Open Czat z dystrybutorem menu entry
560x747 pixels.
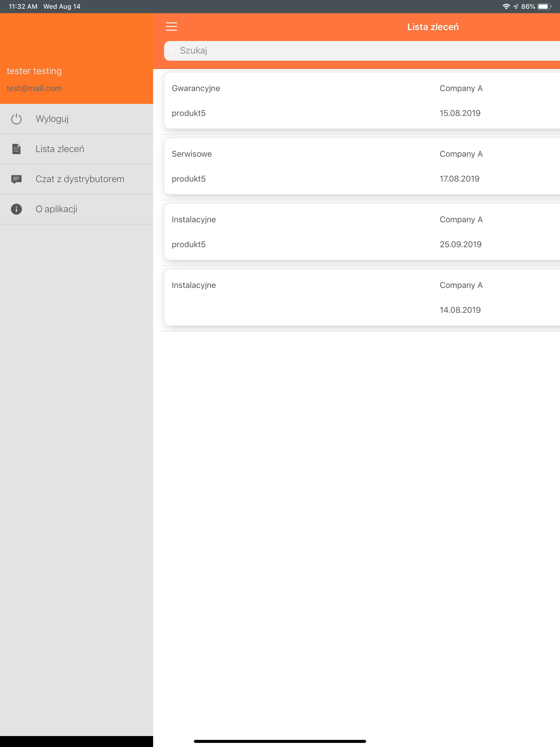76,179
